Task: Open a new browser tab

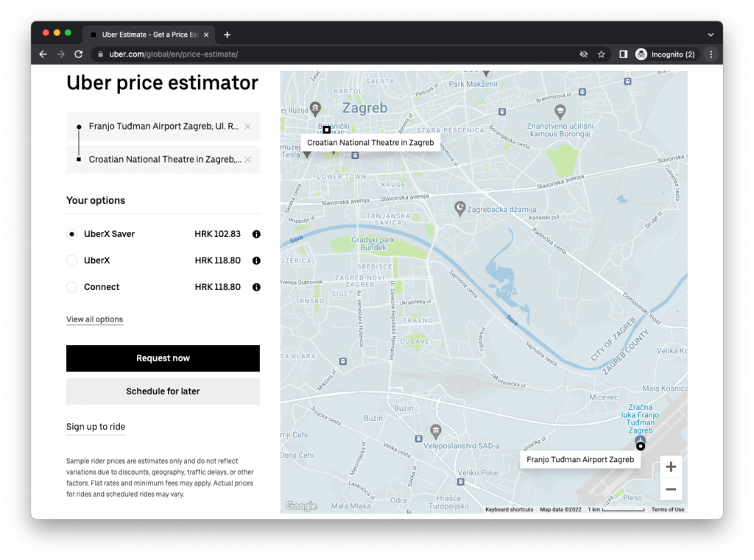Action: point(227,35)
